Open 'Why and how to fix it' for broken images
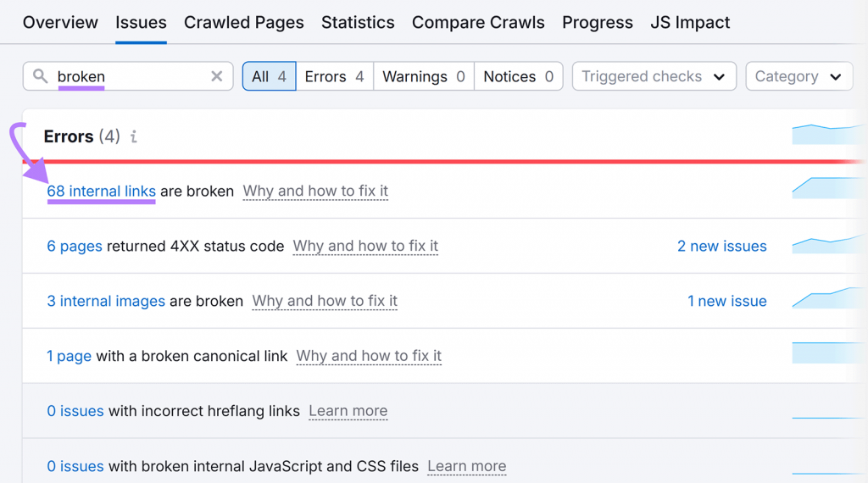The width and height of the screenshot is (868, 483). tap(325, 301)
